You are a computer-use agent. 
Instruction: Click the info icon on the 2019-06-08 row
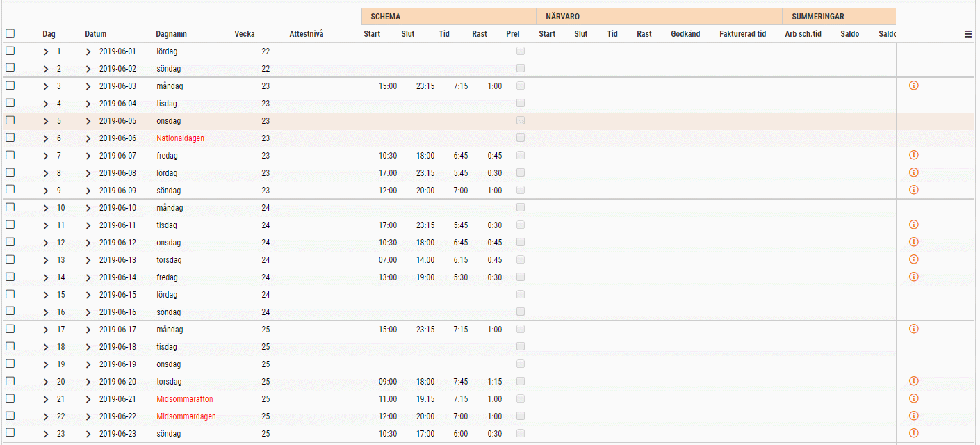click(914, 172)
